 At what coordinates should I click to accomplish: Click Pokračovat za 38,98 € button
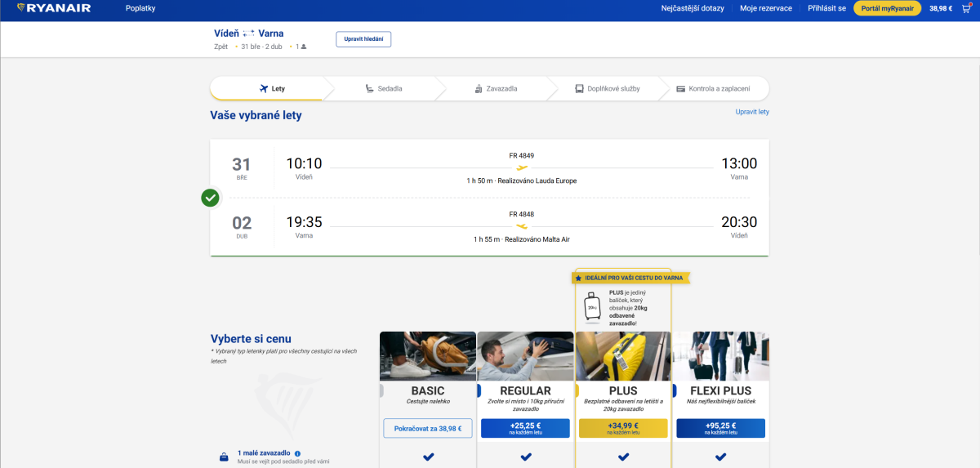[428, 428]
